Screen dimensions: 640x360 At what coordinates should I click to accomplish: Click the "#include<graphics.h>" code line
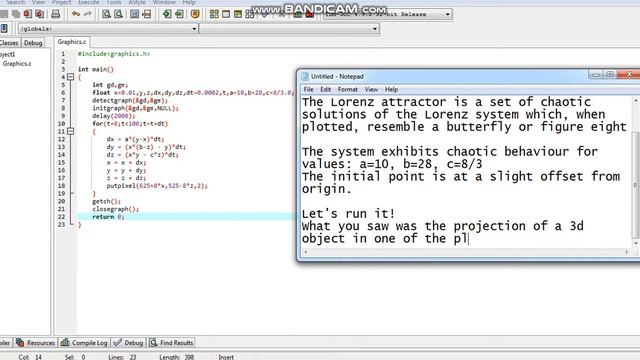click(x=114, y=53)
